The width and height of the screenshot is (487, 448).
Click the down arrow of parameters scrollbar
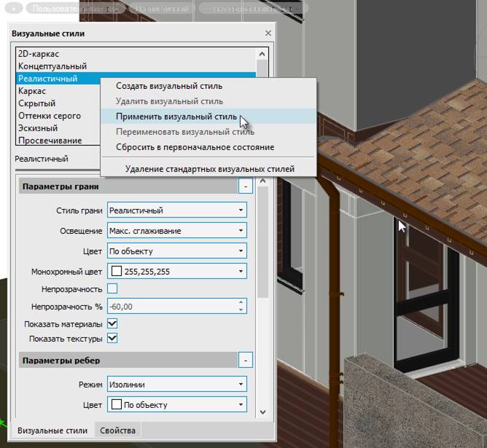(x=262, y=412)
